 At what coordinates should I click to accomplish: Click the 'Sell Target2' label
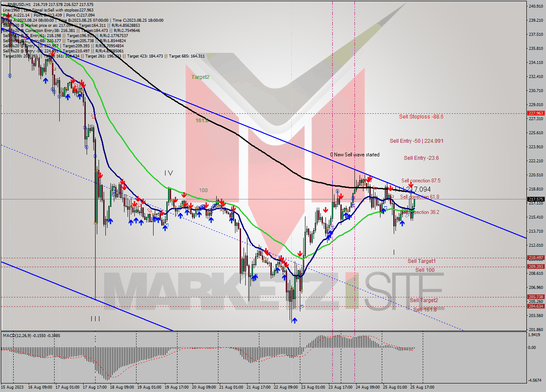point(424,300)
